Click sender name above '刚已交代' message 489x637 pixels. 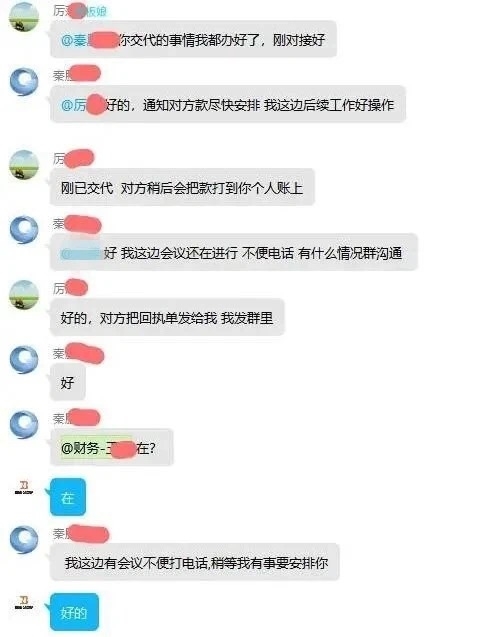(x=74, y=158)
